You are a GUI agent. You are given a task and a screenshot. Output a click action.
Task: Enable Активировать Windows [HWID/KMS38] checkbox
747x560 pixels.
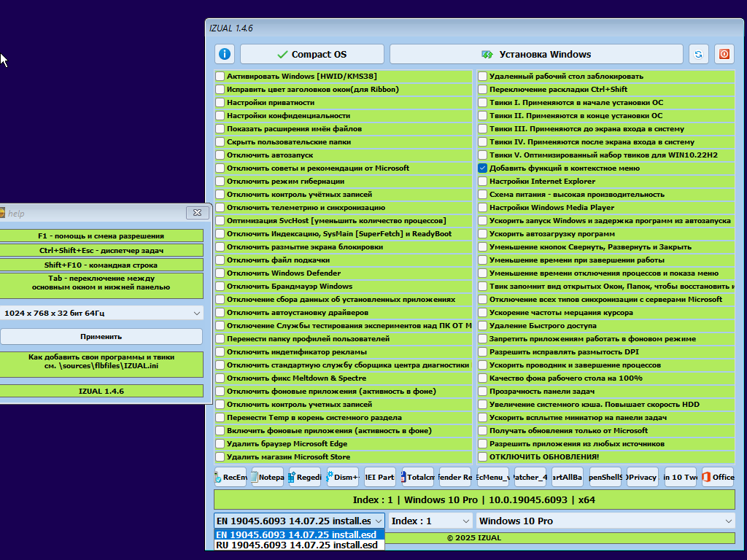tap(220, 76)
